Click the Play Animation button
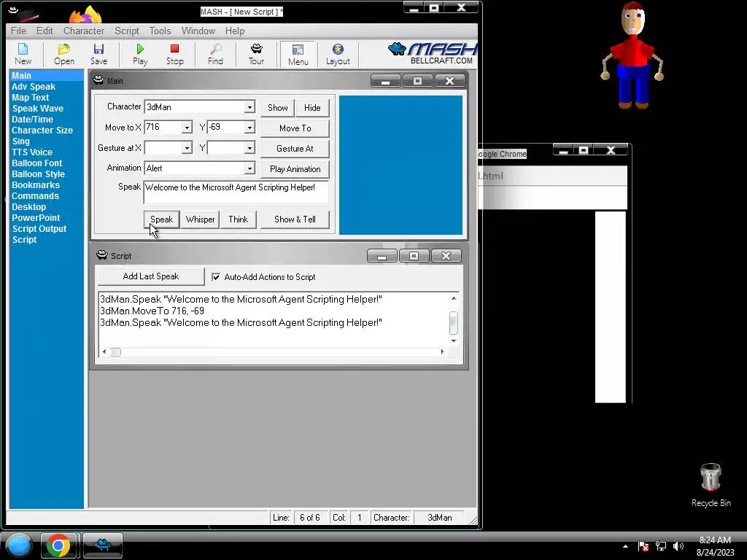 295,169
